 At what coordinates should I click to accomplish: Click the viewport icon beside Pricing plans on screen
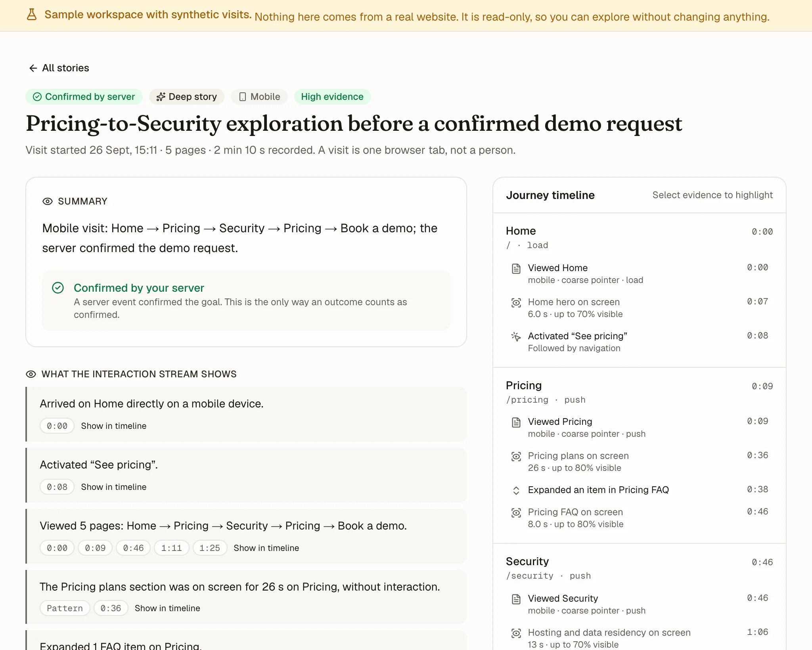click(516, 457)
